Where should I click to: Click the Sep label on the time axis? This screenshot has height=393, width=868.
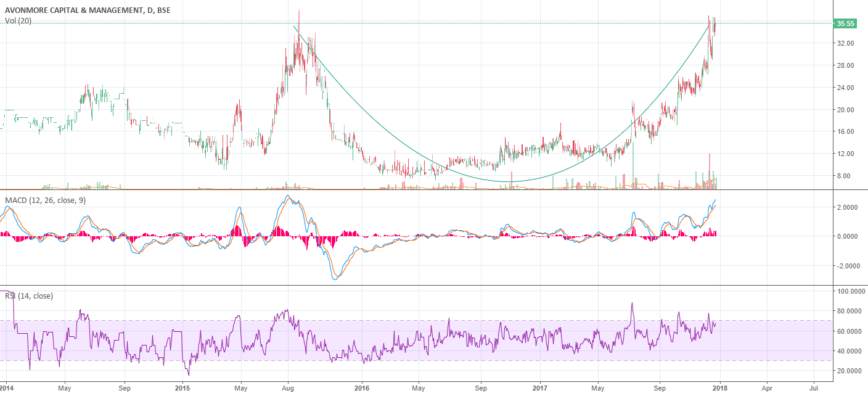coord(124,389)
